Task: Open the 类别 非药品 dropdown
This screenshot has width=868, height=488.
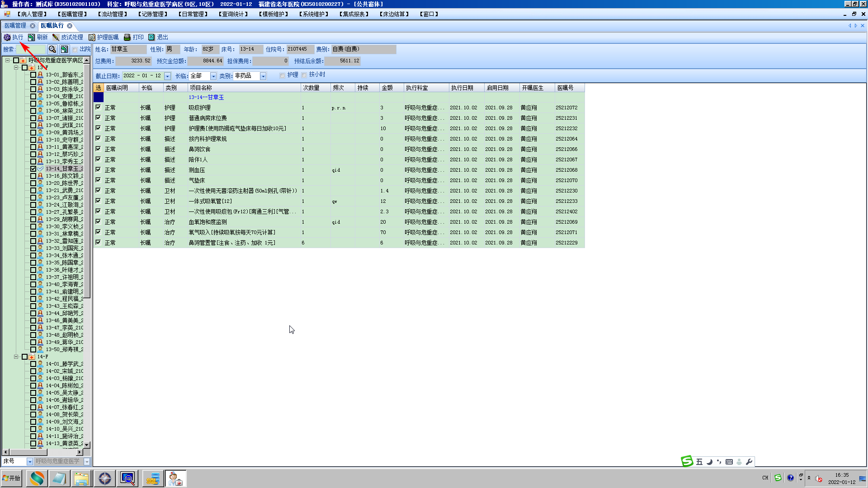Action: pyautogui.click(x=263, y=76)
